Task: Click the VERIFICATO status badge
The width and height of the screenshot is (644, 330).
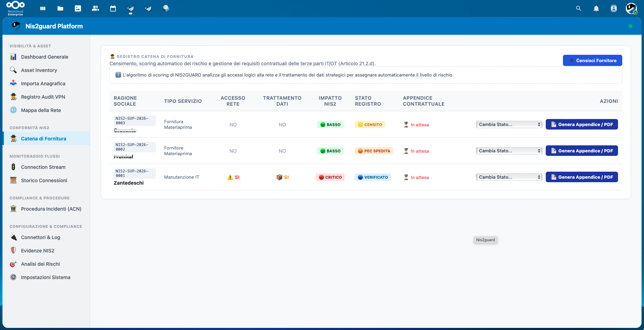Action: click(373, 177)
